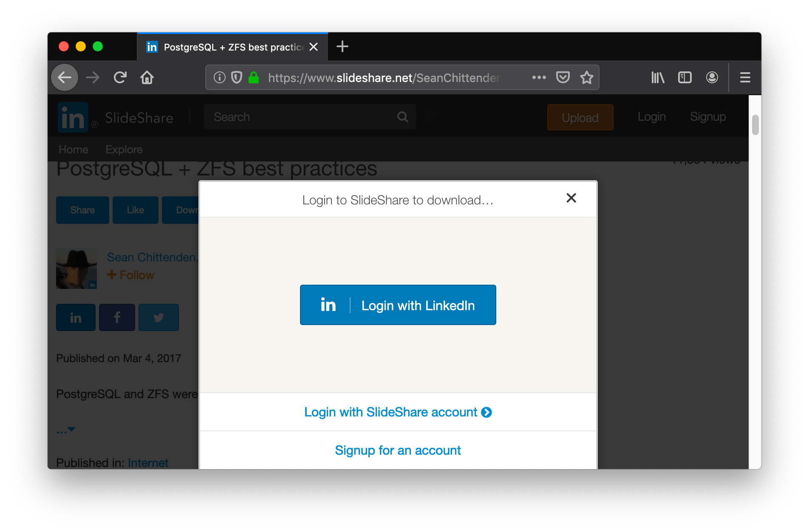Share on LinkedIn via square icon
Image resolution: width=809 pixels, height=532 pixels.
tap(76, 317)
